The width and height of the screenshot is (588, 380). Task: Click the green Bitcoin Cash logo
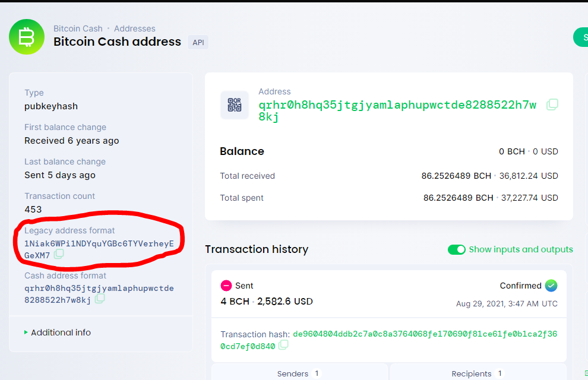[x=27, y=37]
